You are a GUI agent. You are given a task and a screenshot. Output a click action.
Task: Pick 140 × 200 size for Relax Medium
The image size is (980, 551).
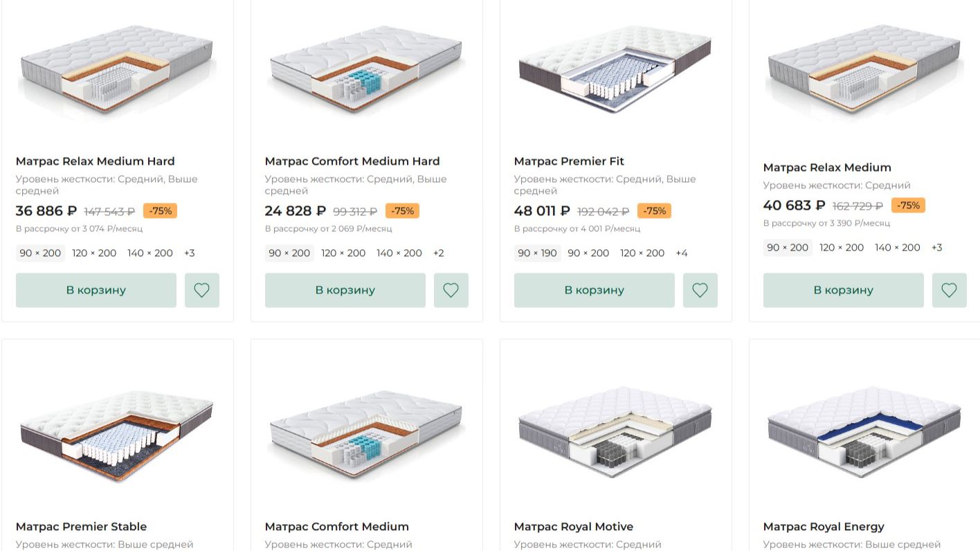point(898,248)
